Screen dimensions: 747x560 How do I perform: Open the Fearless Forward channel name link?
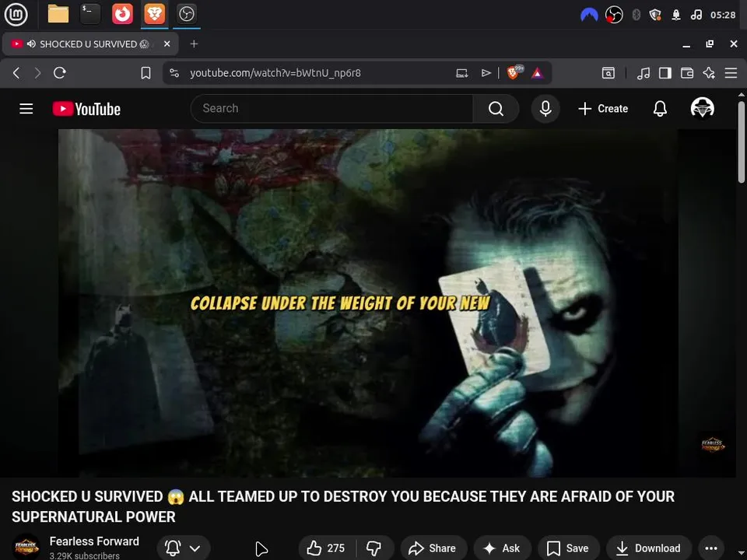[x=94, y=541]
